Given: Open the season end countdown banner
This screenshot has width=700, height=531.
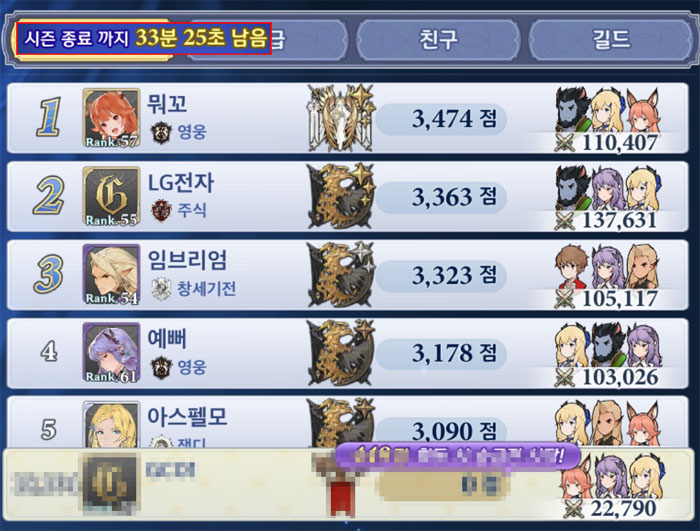Looking at the screenshot, I should (x=144, y=38).
